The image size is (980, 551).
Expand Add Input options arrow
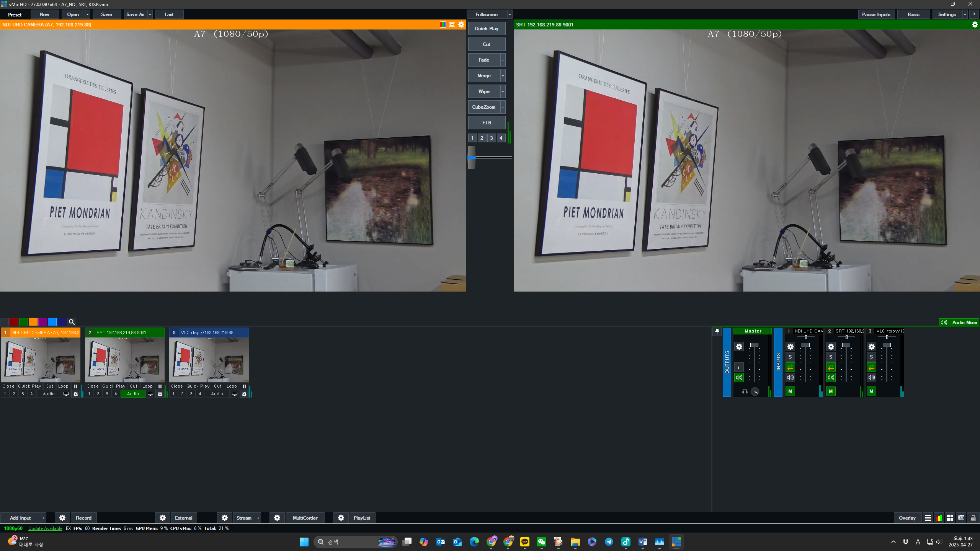point(44,518)
